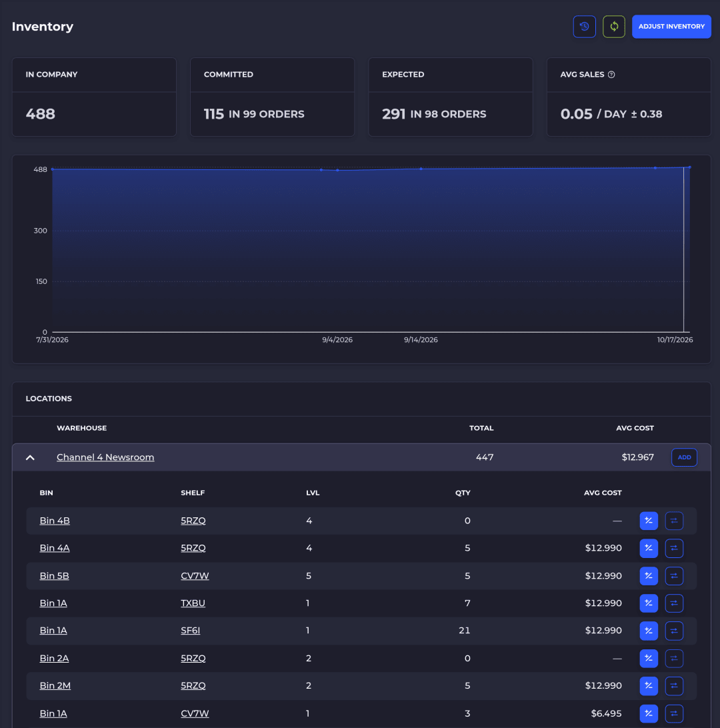This screenshot has width=720, height=728.
Task: Click the Shelf column header
Action: (x=193, y=493)
